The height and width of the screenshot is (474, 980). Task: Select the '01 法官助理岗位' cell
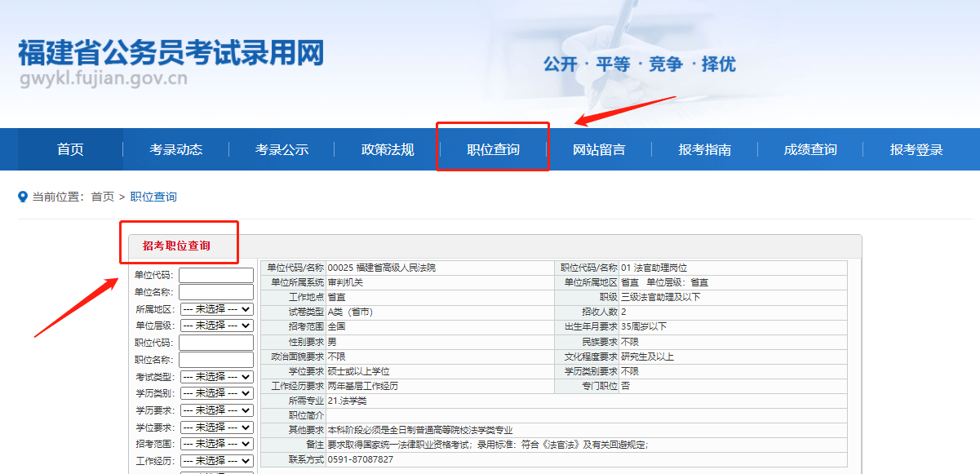point(734,268)
